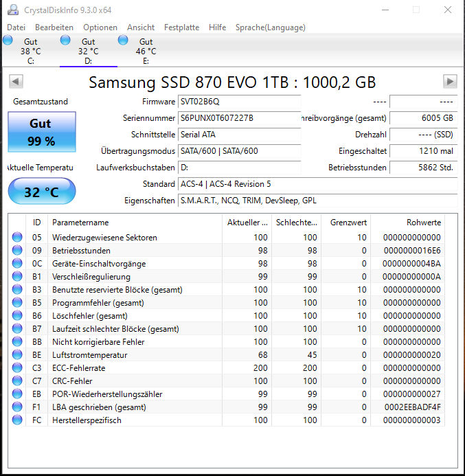465x476 pixels.
Task: Open the Festplatte menu
Action: (x=181, y=27)
